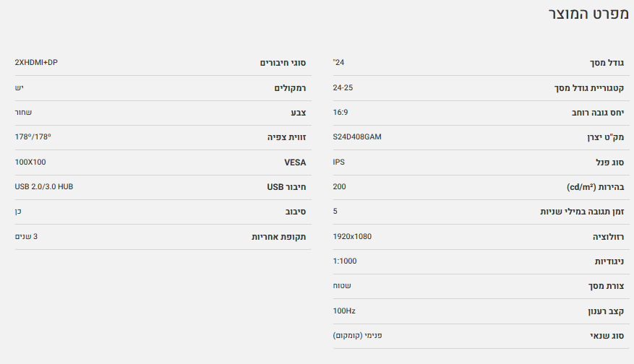
Task: Click the 1920x1080 resolution value
Action: tap(352, 236)
